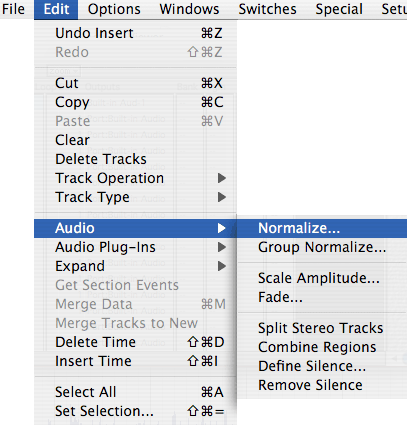Select Fade... from Audio submenu
The image size is (407, 425).
322,297
